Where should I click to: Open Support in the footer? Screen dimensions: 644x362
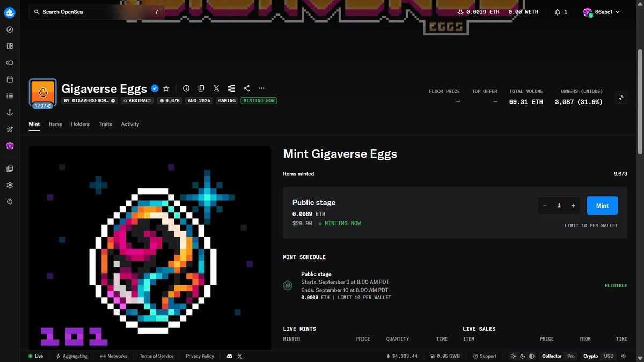(x=485, y=356)
